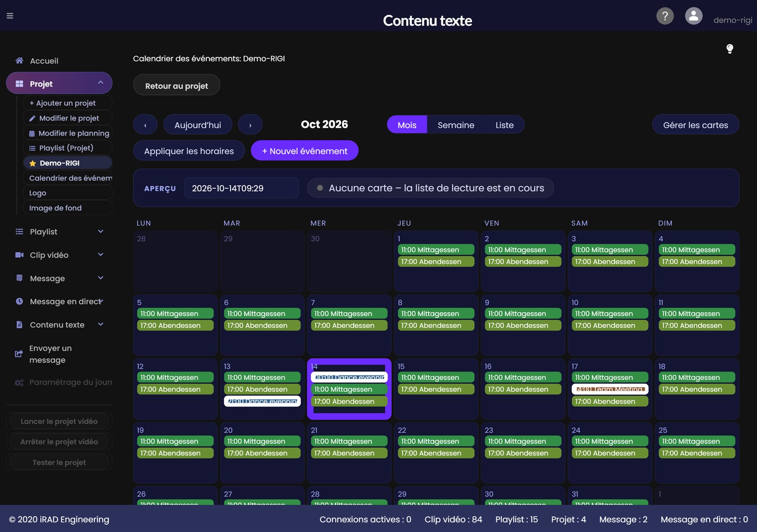Click Ajouter un projet in sidebar
The image size is (757, 532).
click(x=68, y=103)
